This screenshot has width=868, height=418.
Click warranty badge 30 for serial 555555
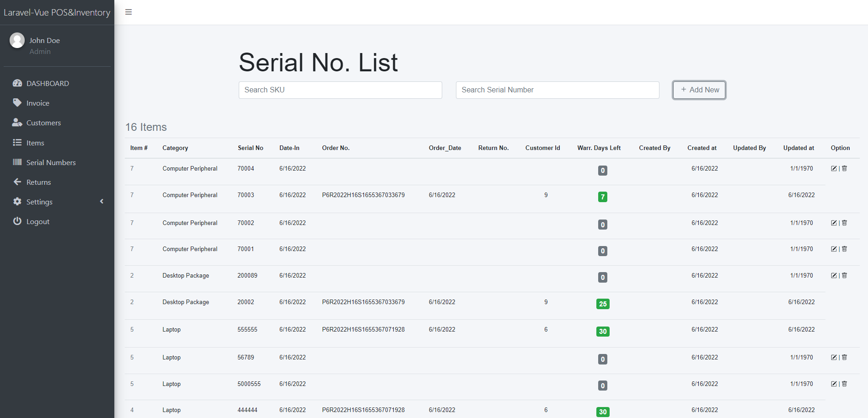tap(603, 332)
